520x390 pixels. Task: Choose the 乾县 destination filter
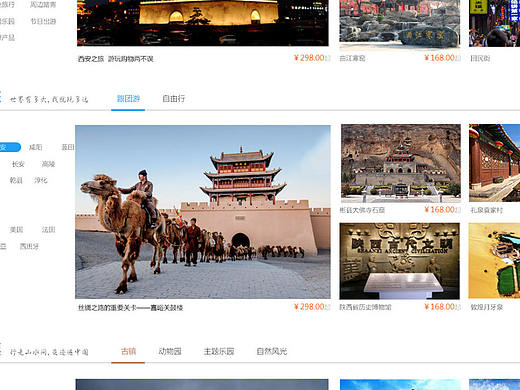click(x=16, y=180)
